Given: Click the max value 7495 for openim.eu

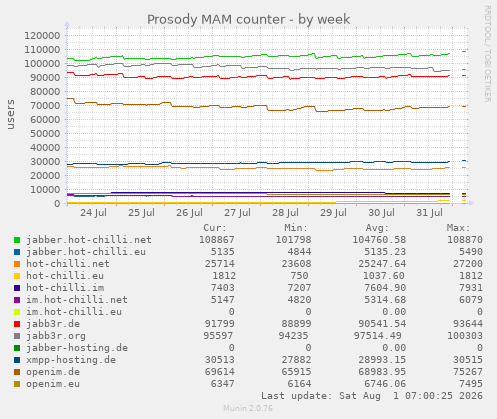Looking at the screenshot, I should [471, 384].
